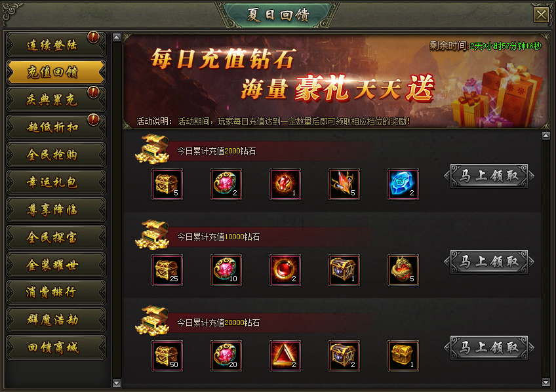Select the red triangle gem reward
Viewport: 556px width, 392px height.
coord(285,355)
